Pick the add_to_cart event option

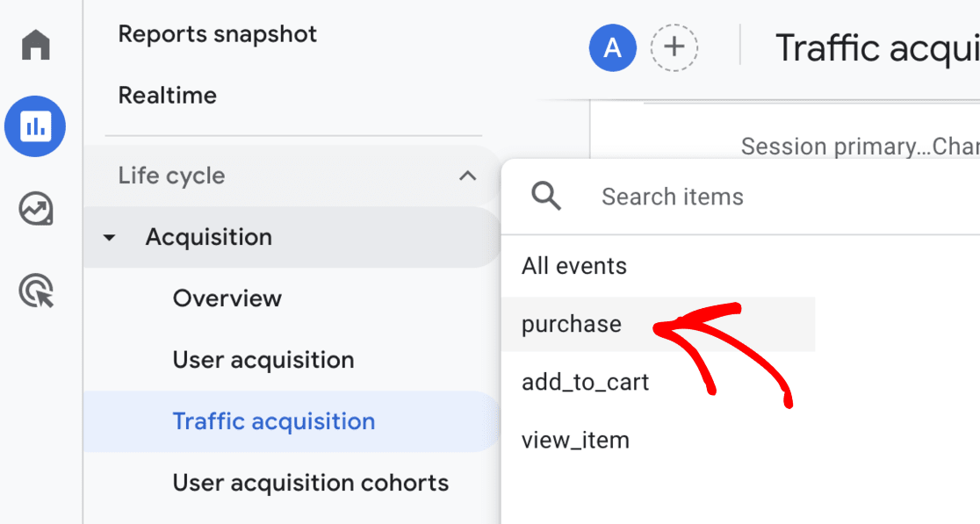pyautogui.click(x=584, y=381)
